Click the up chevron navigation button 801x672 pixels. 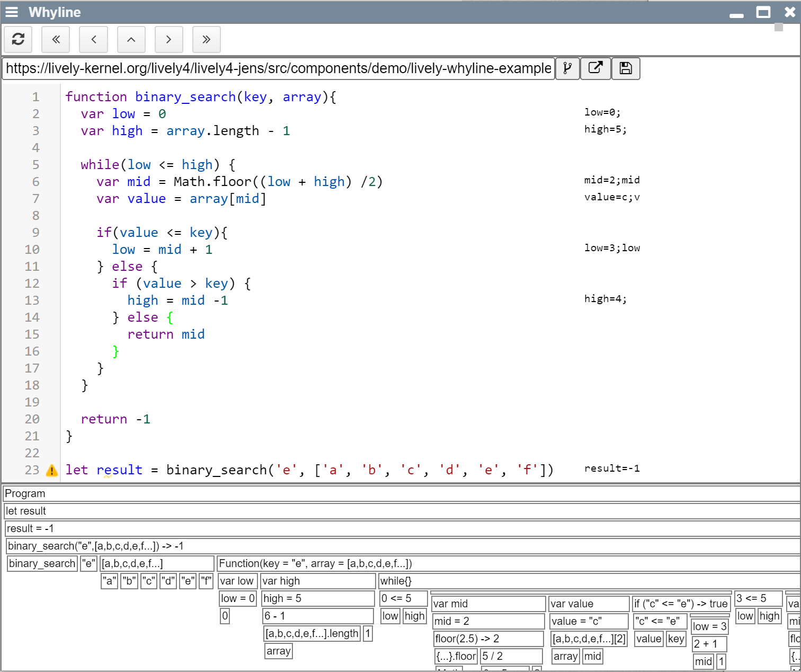[x=131, y=39]
